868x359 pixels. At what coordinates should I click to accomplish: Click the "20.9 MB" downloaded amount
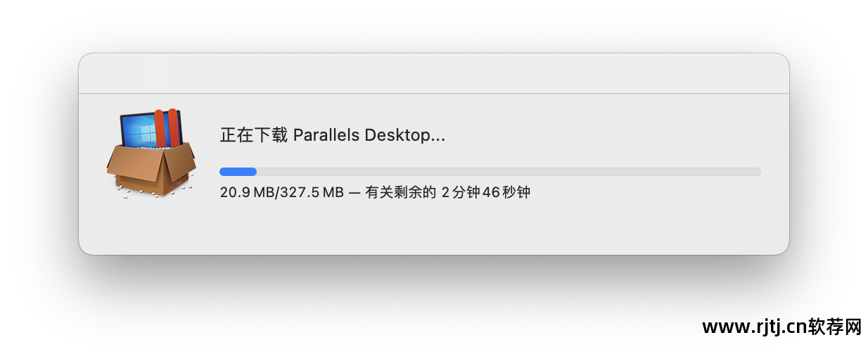[x=245, y=192]
